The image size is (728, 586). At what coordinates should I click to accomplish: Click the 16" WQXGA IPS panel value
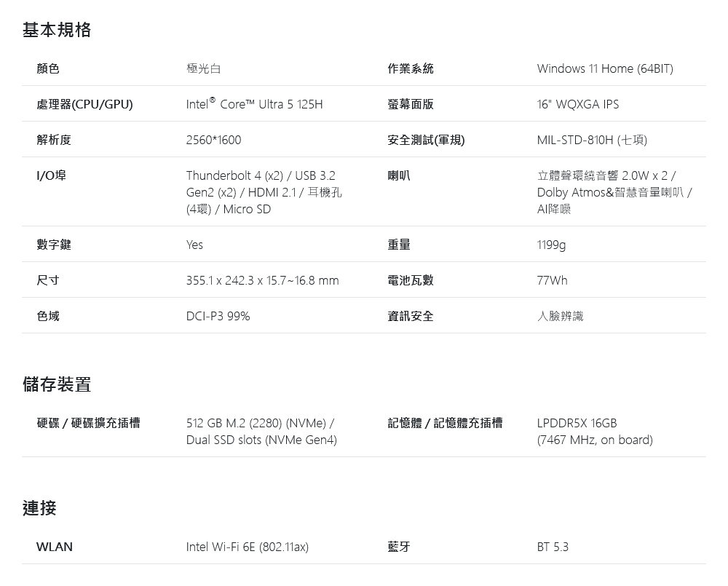(x=578, y=104)
